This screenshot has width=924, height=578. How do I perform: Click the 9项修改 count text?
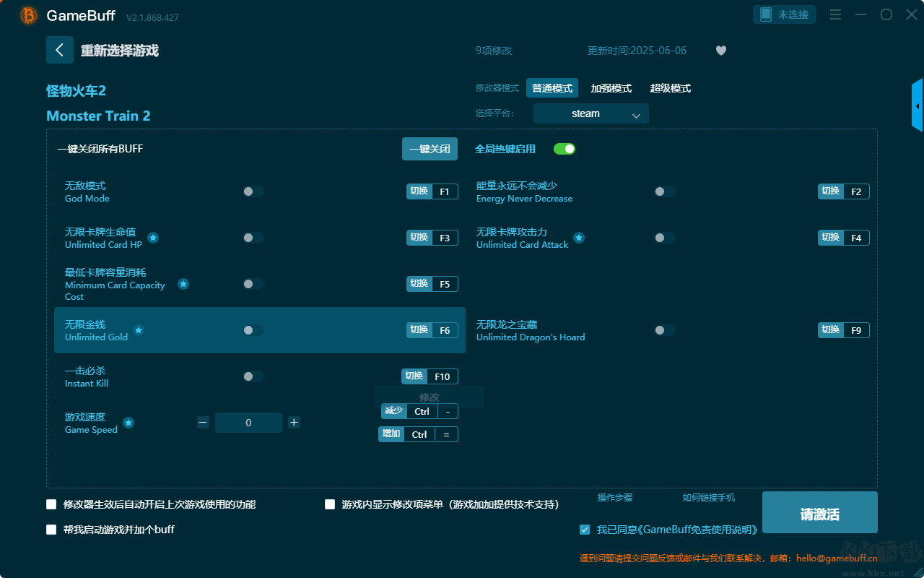[x=494, y=51]
